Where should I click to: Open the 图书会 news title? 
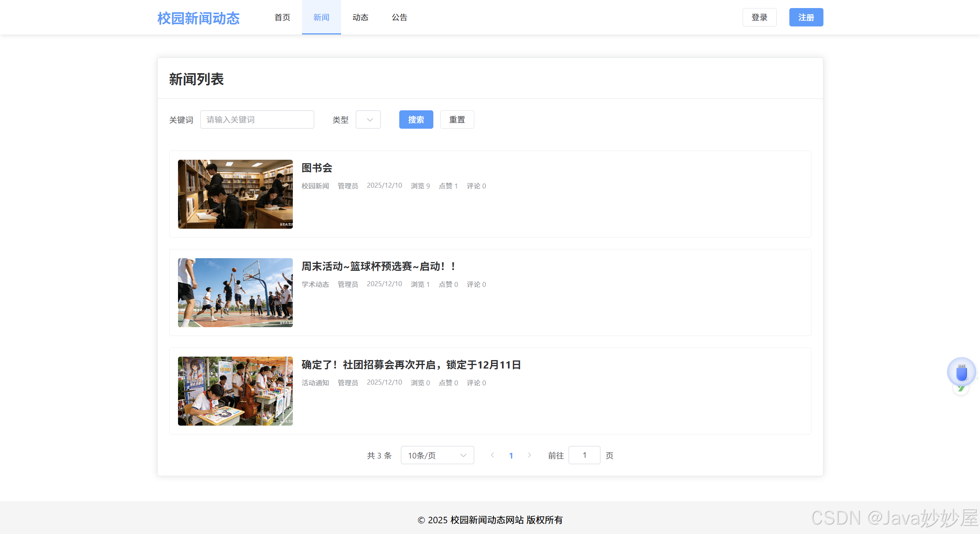click(x=317, y=168)
